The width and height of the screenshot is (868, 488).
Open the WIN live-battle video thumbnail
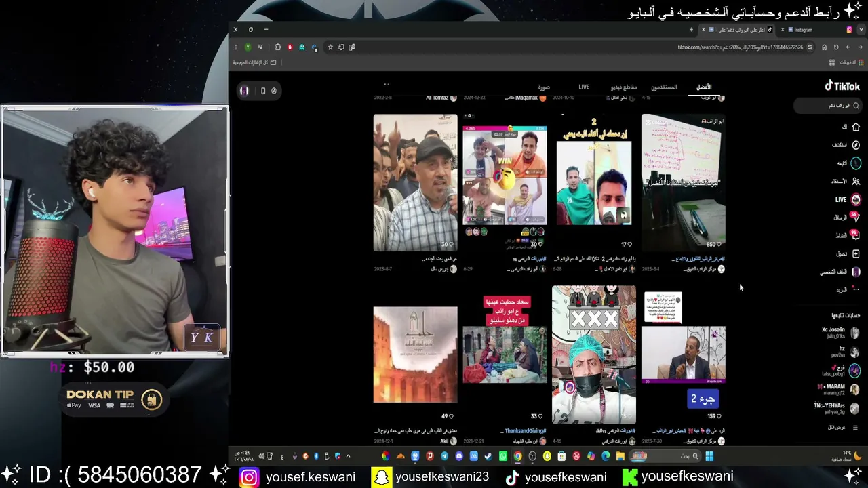[505, 182]
